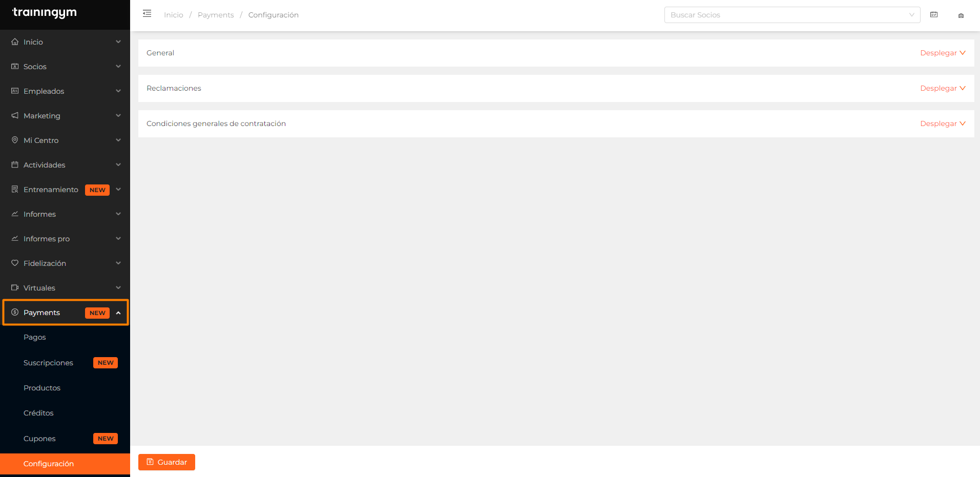Viewport: 980px width, 477px height.
Task: Click the Condiciones generales de contratación title
Action: coord(216,123)
